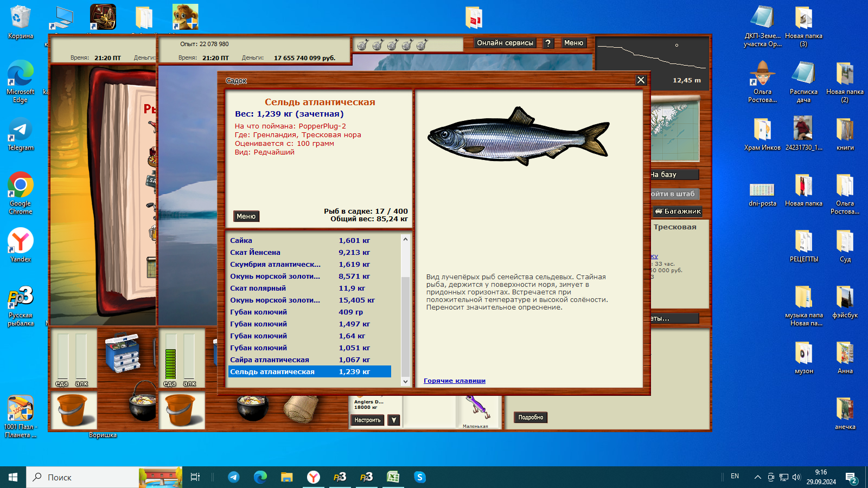The width and height of the screenshot is (868, 488).
Task: Open the фэйсбук folder
Action: pos(845,301)
